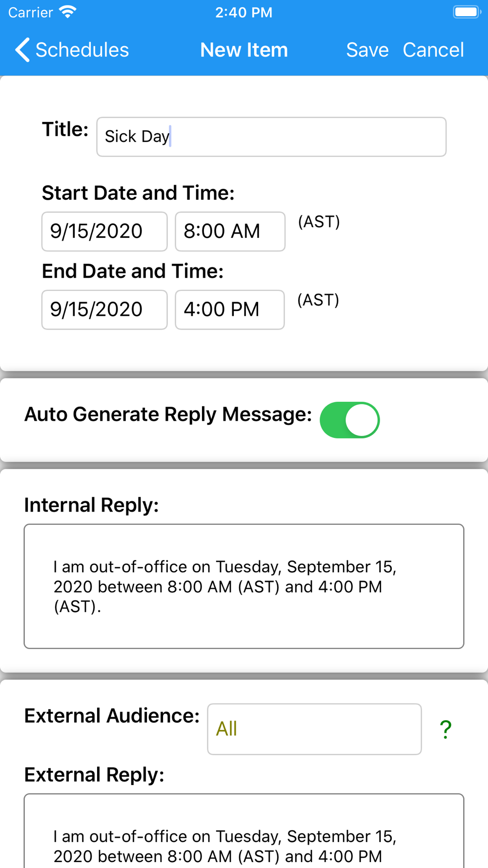The height and width of the screenshot is (868, 488).
Task: Tap the Carrier label in status bar
Action: tap(30, 12)
